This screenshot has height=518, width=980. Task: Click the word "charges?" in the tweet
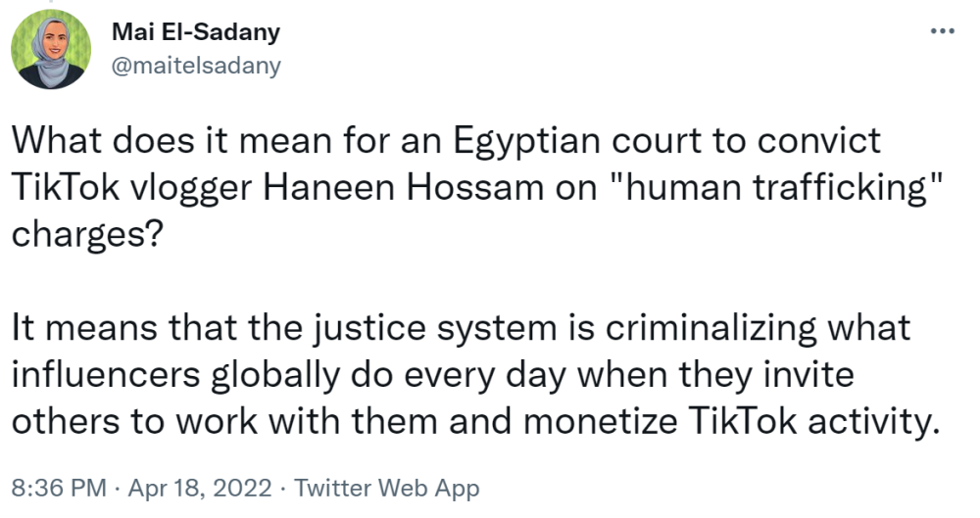[x=87, y=235]
